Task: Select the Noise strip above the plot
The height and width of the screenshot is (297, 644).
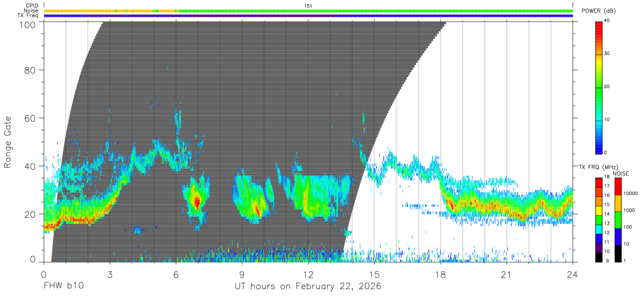Action: [x=308, y=10]
